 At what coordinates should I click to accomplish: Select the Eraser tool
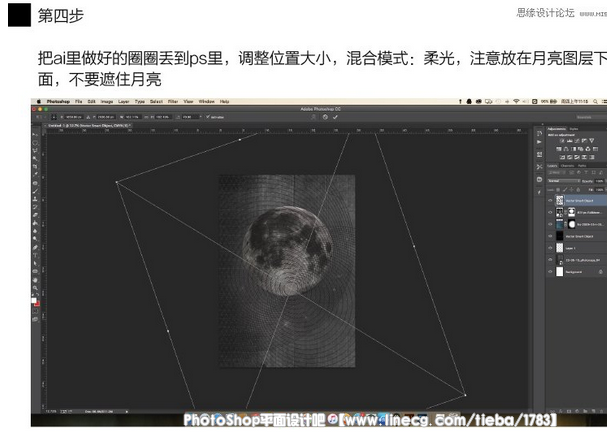(x=35, y=215)
